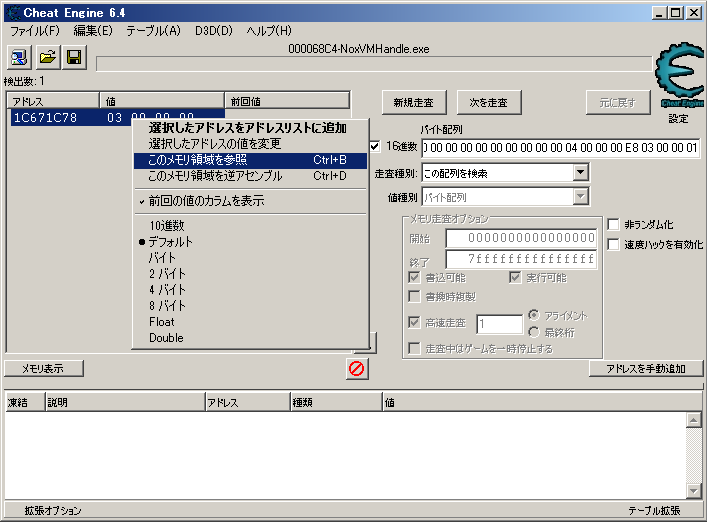
Task: Click the メモリ表示 button
Action: pyautogui.click(x=44, y=368)
